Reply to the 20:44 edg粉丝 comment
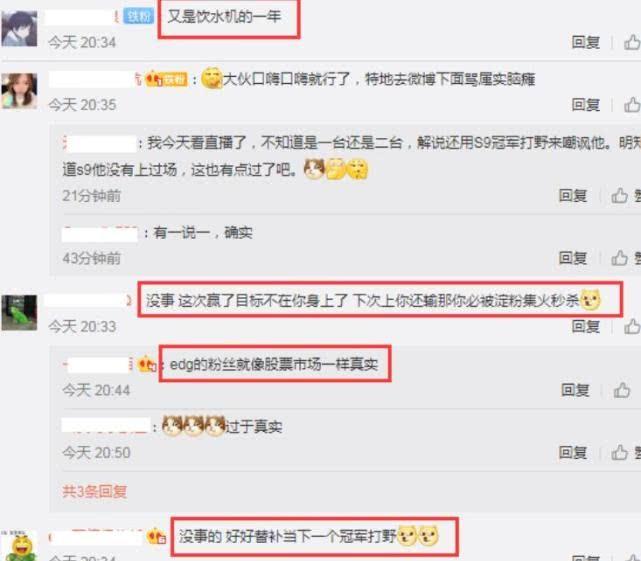Screen dimensions: 641x561 (575, 390)
